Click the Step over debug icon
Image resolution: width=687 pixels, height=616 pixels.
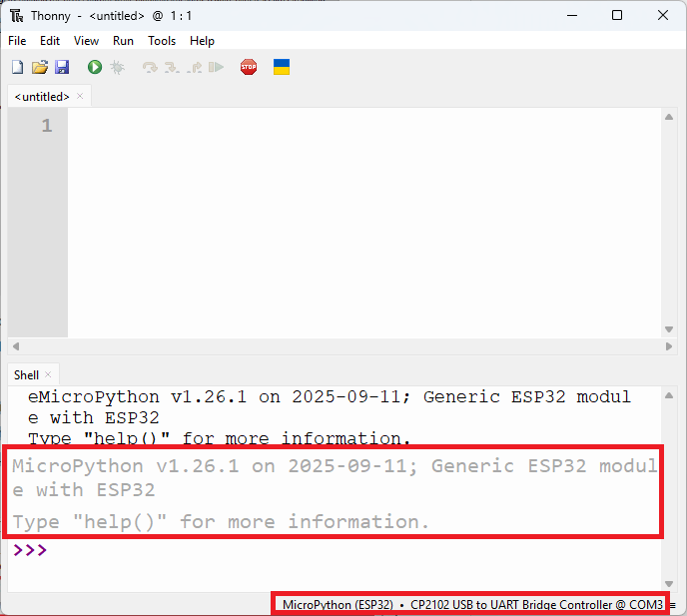tap(150, 67)
